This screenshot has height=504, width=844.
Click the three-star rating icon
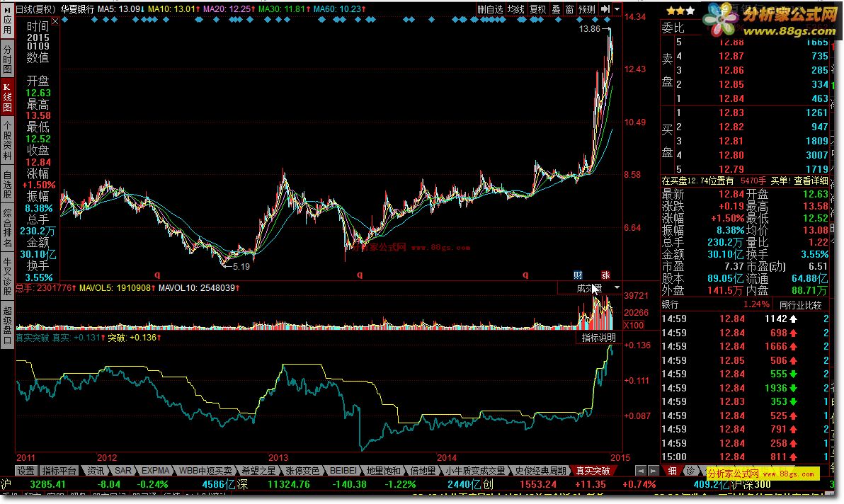680,10
